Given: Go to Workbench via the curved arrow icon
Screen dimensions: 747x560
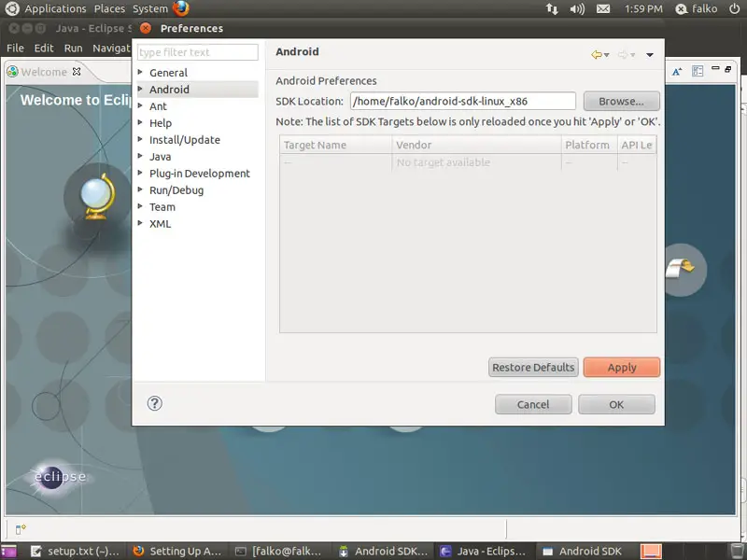Looking at the screenshot, I should click(x=681, y=269).
